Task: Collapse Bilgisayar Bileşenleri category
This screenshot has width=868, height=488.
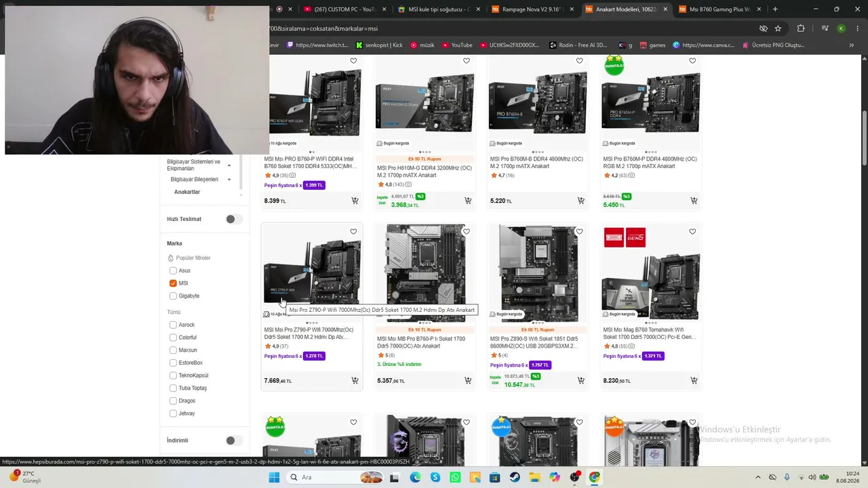Action: pyautogui.click(x=229, y=180)
